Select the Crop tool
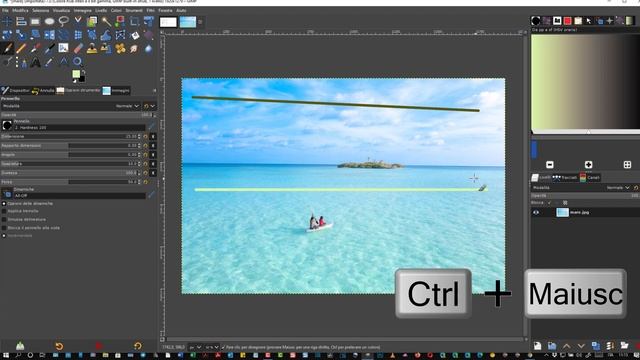Viewport: 640px width, 360px height. point(134,21)
